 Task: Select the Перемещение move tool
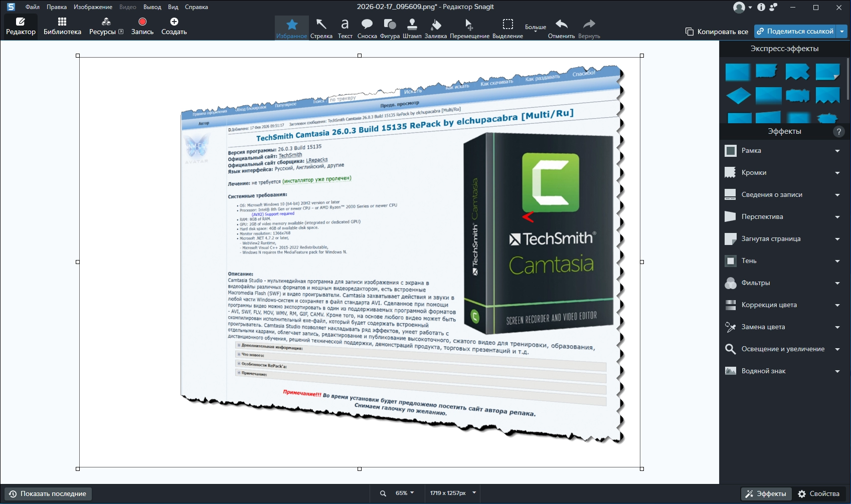(469, 28)
